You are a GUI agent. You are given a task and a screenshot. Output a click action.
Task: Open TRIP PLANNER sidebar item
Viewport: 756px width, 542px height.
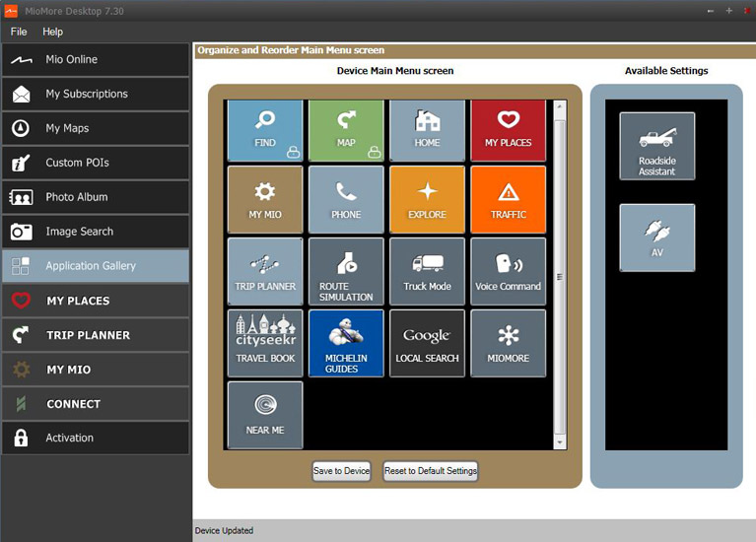(96, 335)
